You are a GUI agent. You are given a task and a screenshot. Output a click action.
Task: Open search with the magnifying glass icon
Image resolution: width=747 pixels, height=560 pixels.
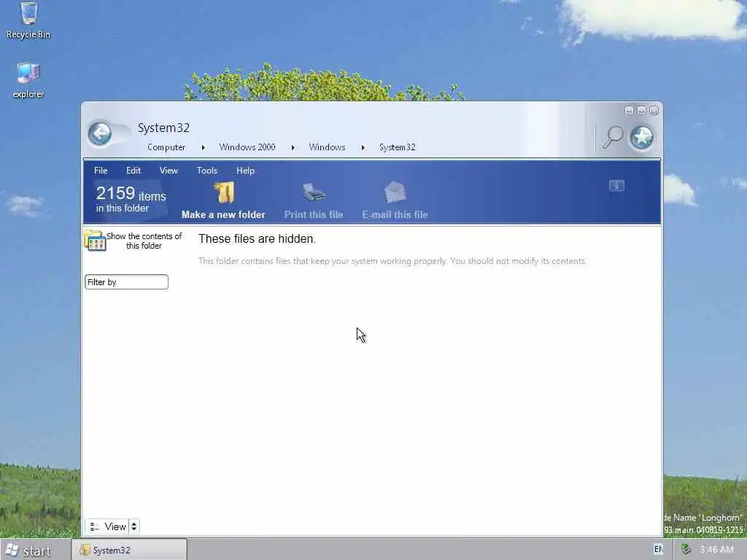613,137
